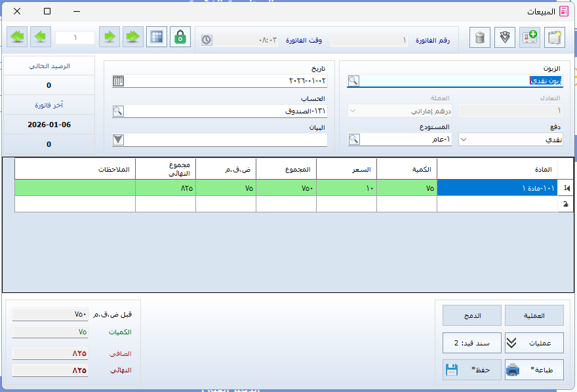Toggle the green lock icon
Viewport: 577px width, 392px height.
(180, 37)
